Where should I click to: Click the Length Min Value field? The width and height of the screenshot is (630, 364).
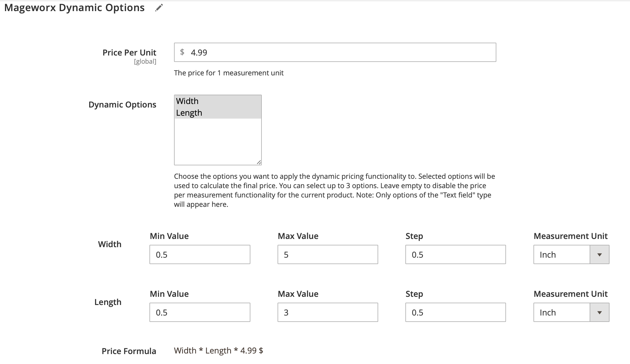coord(200,312)
